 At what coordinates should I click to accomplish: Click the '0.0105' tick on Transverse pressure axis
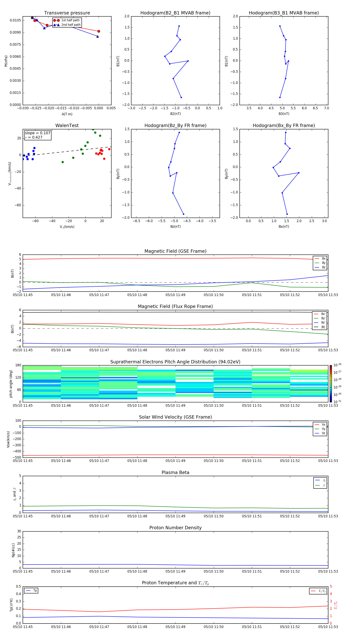pyautogui.click(x=15, y=20)
